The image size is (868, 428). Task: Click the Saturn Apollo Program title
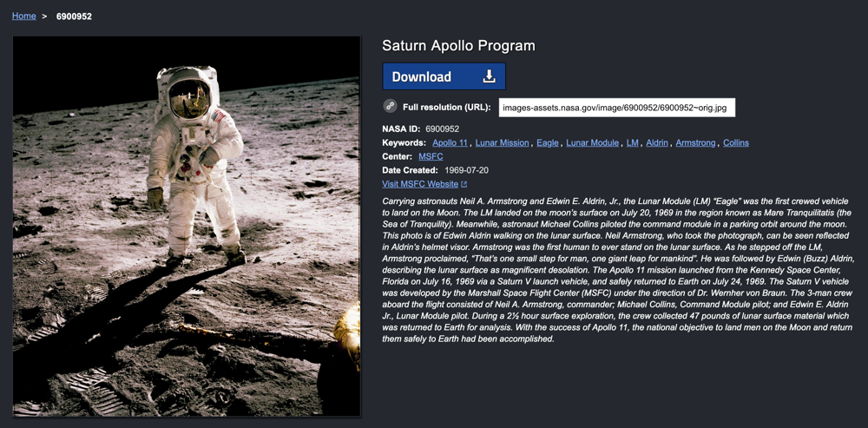tap(458, 45)
